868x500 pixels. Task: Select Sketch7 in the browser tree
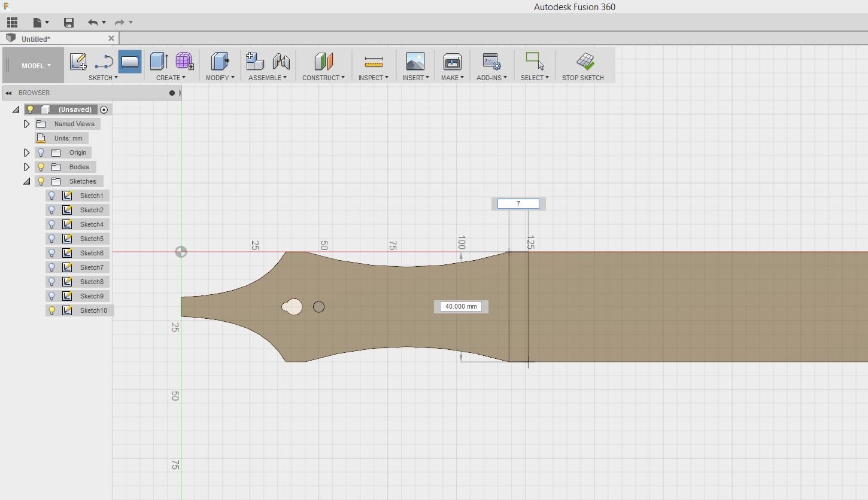(x=92, y=267)
